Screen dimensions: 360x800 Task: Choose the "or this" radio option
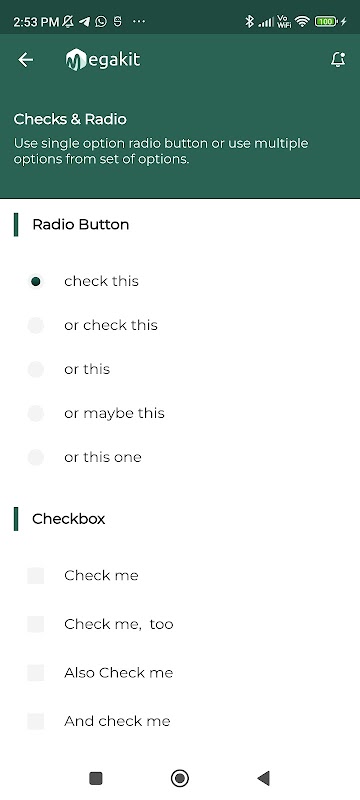(x=36, y=369)
